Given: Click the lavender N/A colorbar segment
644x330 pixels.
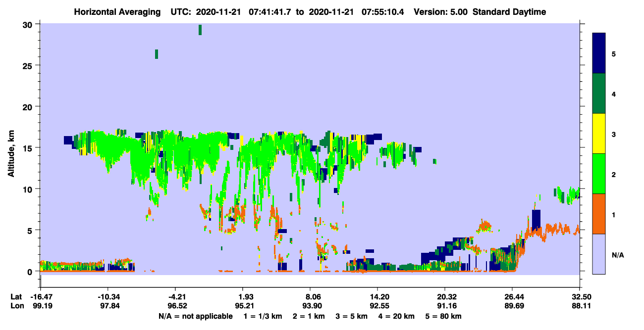Looking at the screenshot, I should coord(599,254).
